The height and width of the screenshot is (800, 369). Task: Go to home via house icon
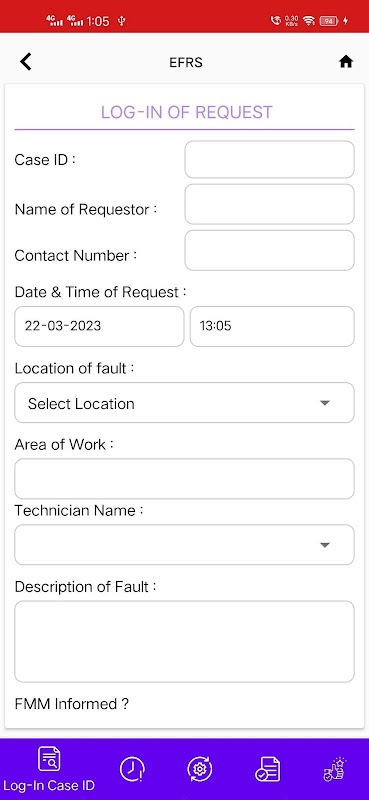click(346, 62)
